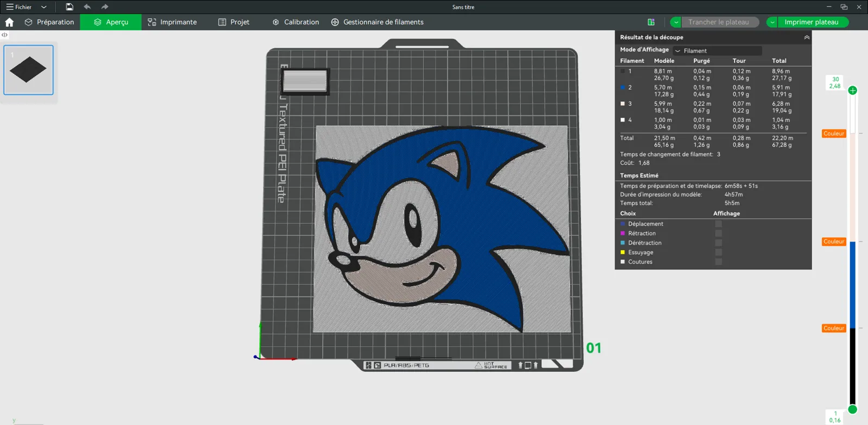Open the Trancher le plateau dropdown arrow
The height and width of the screenshot is (425, 868).
[x=675, y=22]
